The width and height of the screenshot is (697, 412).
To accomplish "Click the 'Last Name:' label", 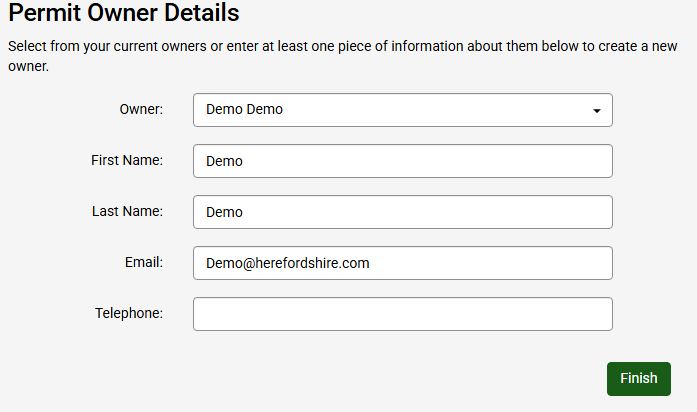I will (x=127, y=211).
